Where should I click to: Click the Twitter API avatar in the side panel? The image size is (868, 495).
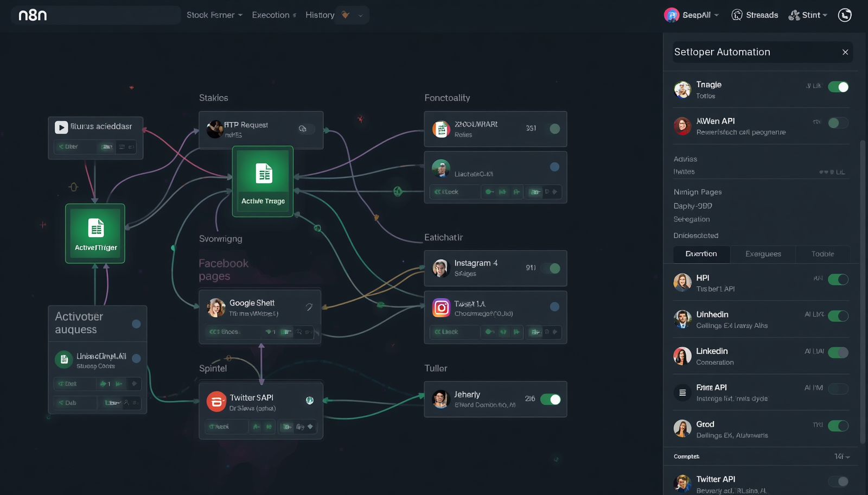click(x=682, y=484)
